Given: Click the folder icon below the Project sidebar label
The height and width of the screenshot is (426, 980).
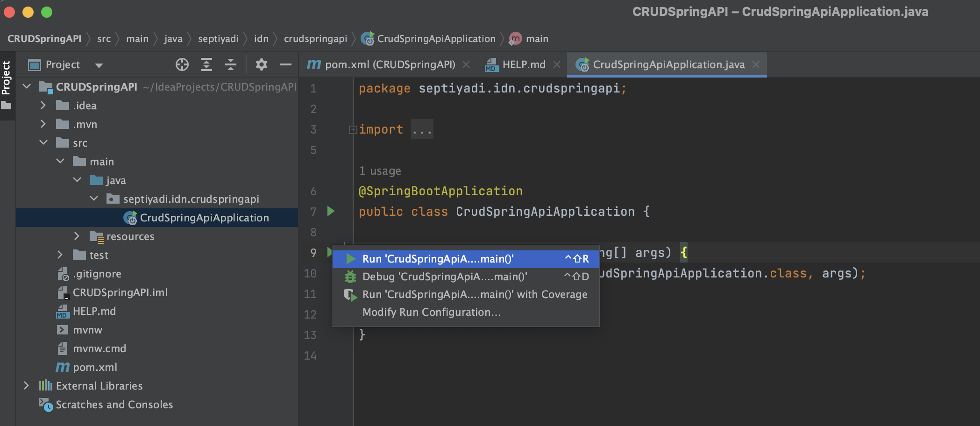Looking at the screenshot, I should [6, 106].
